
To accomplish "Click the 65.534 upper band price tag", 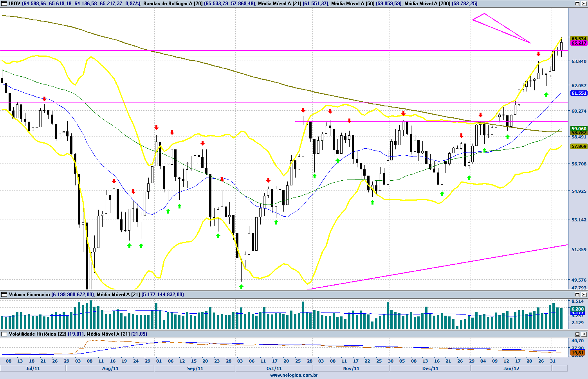I will tap(579, 39).
